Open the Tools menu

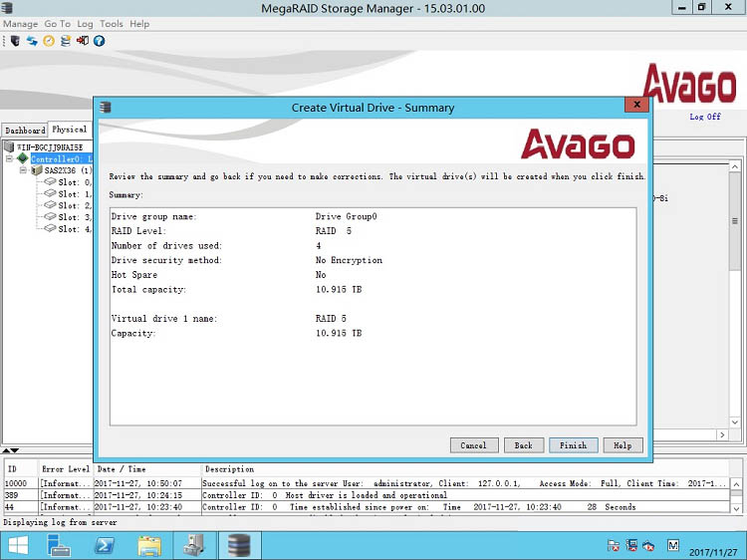(x=111, y=24)
